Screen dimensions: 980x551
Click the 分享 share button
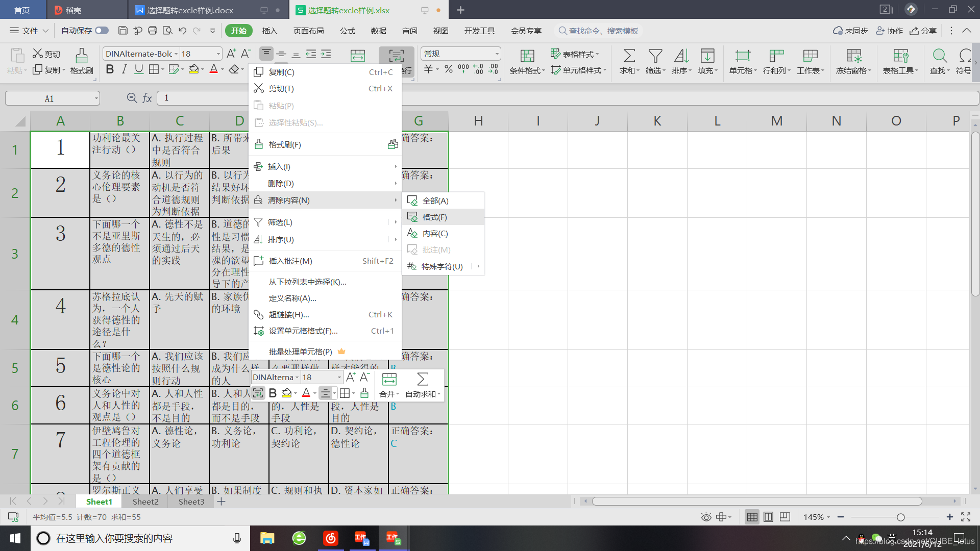coord(923,31)
